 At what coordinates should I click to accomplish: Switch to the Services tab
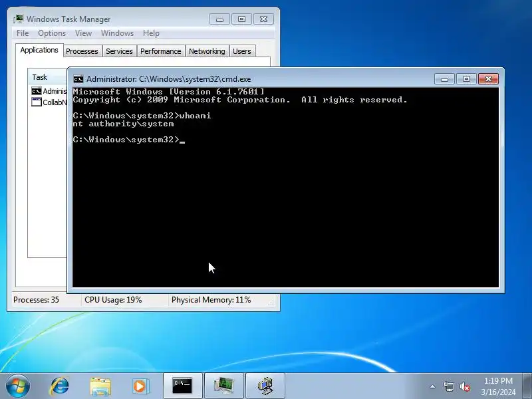[119, 51]
